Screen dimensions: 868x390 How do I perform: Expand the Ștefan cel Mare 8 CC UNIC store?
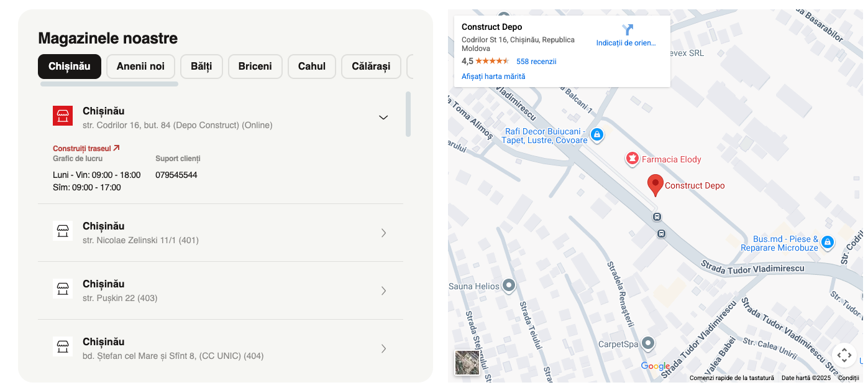click(x=383, y=348)
